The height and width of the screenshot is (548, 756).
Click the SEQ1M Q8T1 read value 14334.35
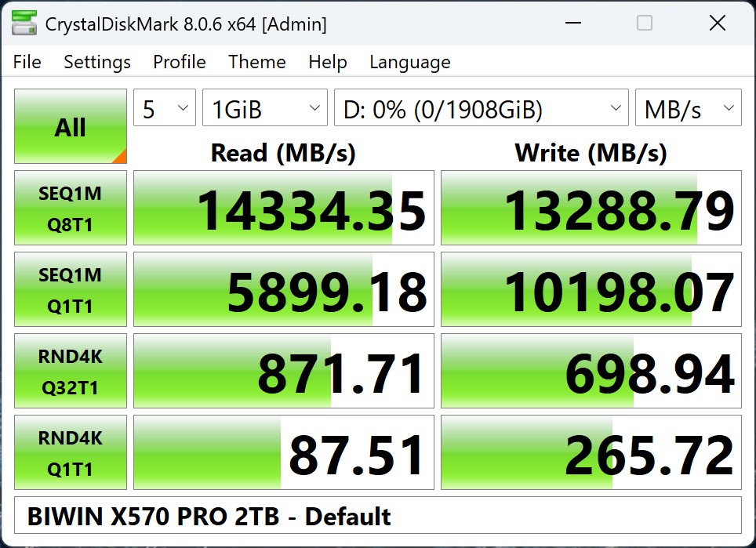coord(284,208)
